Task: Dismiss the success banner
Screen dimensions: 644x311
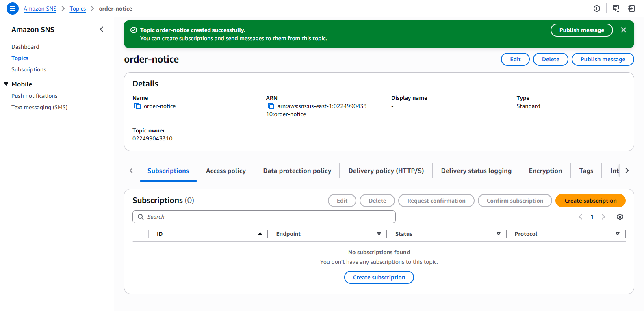Action: click(624, 30)
